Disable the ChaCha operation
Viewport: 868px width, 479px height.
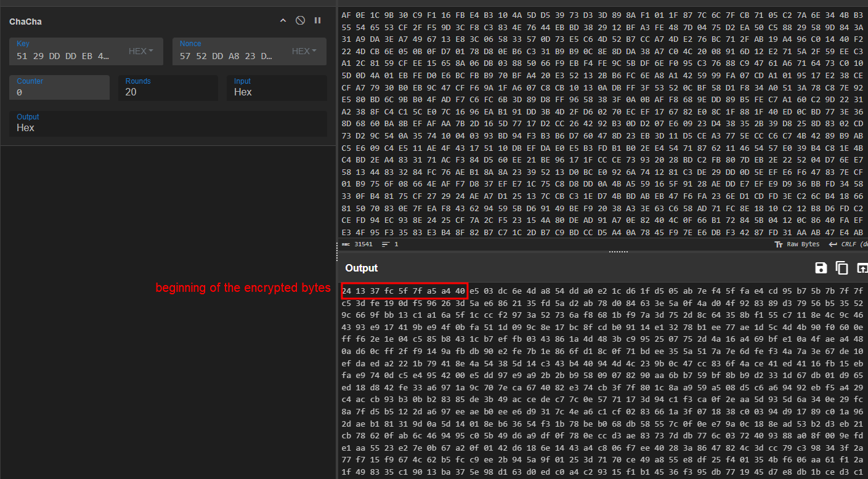coord(300,21)
